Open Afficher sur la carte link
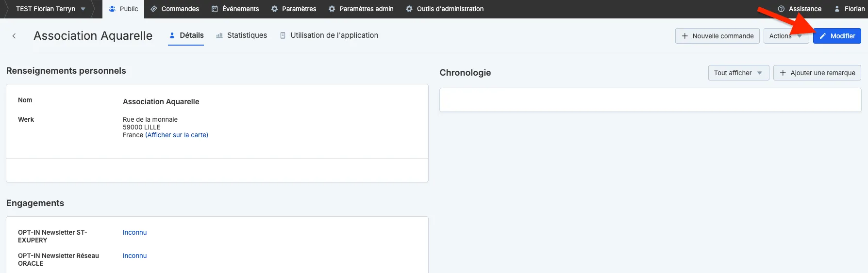The height and width of the screenshot is (273, 868). (177, 135)
